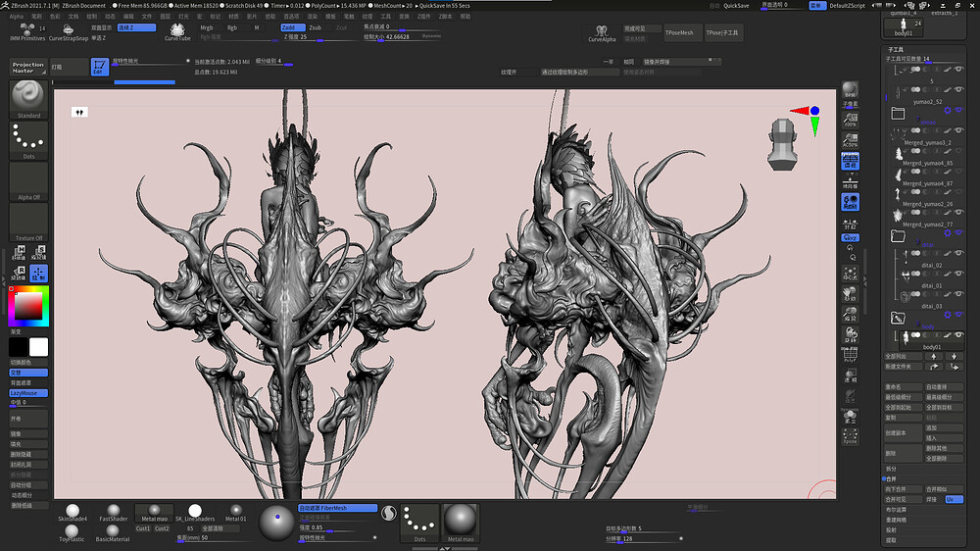Toggle Mrgb mode
This screenshot has height=551, width=980.
point(210,27)
